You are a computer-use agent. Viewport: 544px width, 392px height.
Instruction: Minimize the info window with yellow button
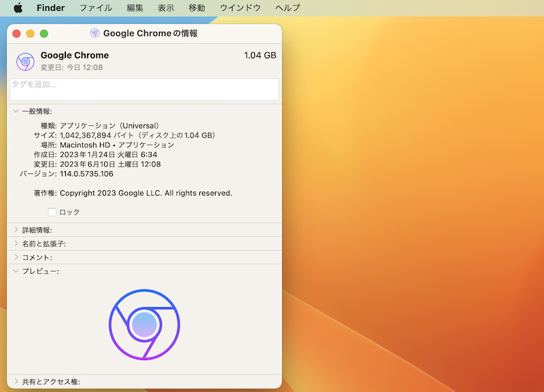pyautogui.click(x=31, y=33)
